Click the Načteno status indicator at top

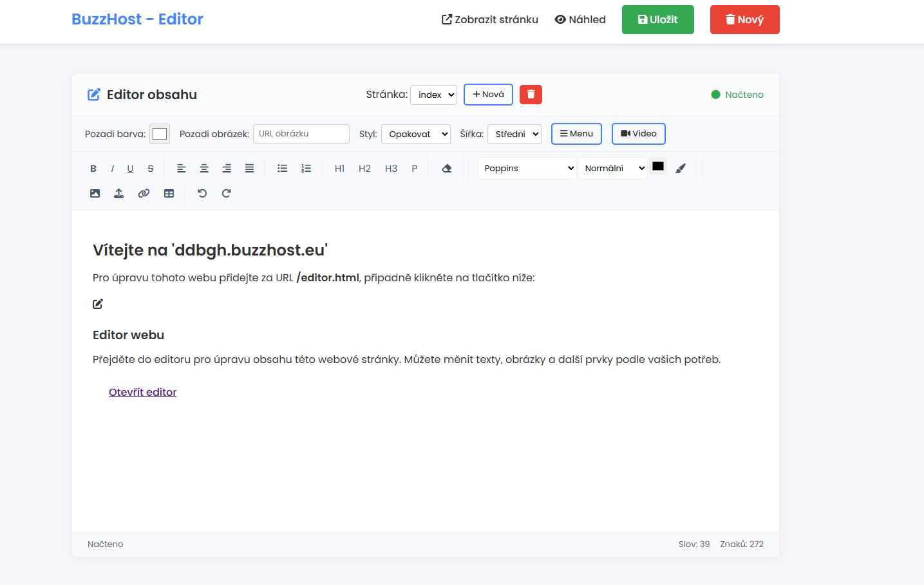coord(737,95)
